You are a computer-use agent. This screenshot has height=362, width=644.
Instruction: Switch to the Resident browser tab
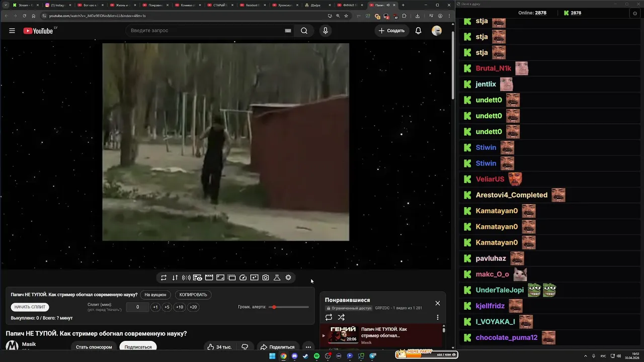pos(253,5)
